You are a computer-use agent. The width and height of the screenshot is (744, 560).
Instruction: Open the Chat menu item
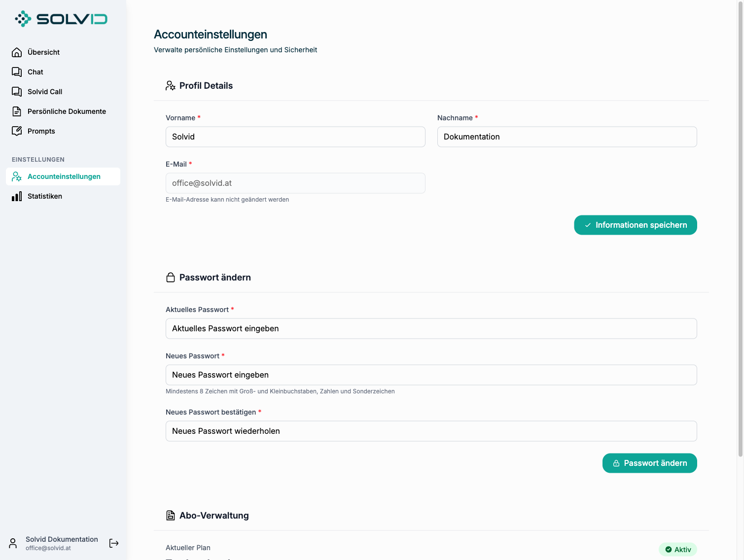click(63, 72)
